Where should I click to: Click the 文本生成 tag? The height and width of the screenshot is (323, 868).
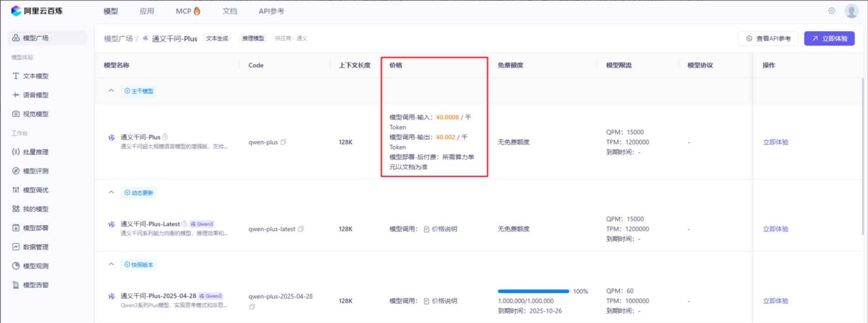[x=217, y=38]
